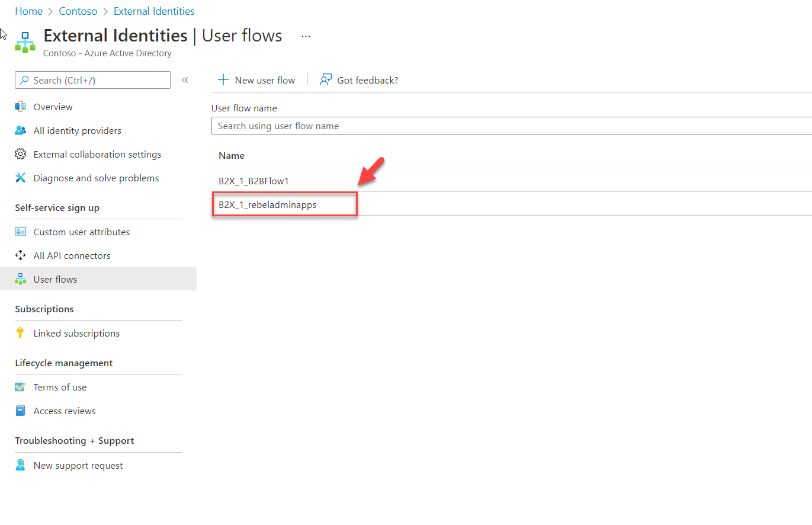Go to Custom user attributes
The image size is (812, 525).
point(82,232)
